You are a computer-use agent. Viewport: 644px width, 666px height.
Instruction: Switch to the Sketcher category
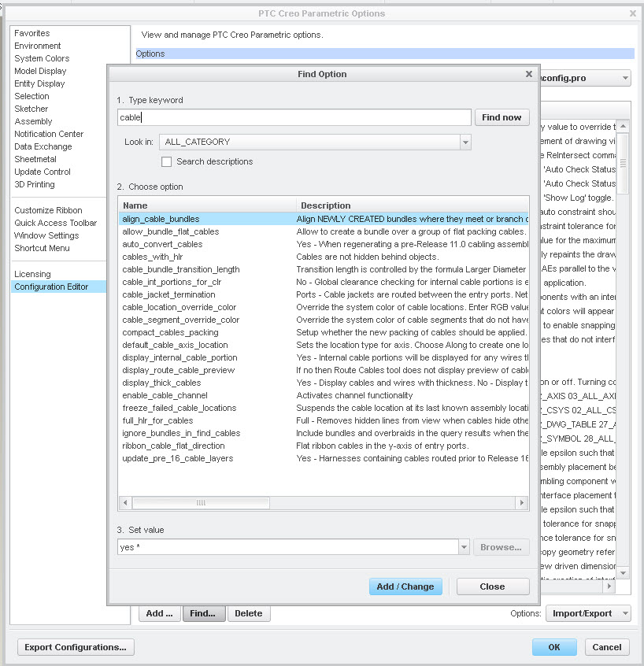click(x=31, y=109)
